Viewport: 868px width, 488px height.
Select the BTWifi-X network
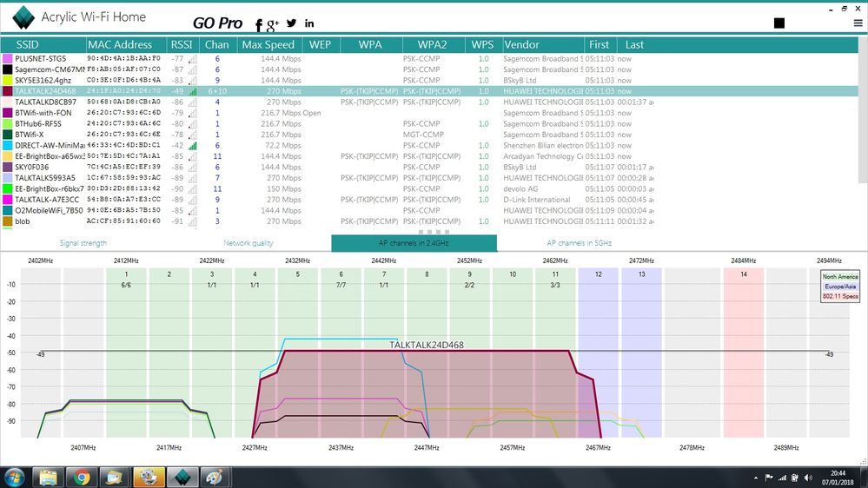[x=429, y=135]
